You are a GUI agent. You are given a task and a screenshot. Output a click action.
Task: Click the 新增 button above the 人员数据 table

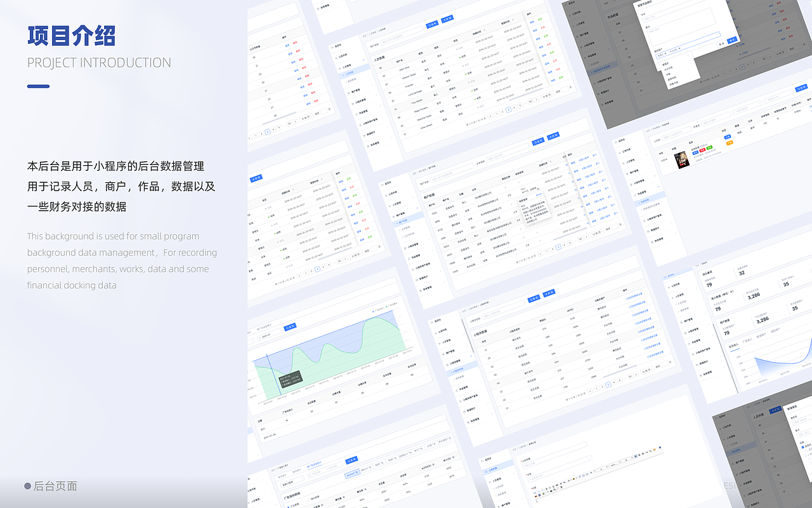point(447,19)
